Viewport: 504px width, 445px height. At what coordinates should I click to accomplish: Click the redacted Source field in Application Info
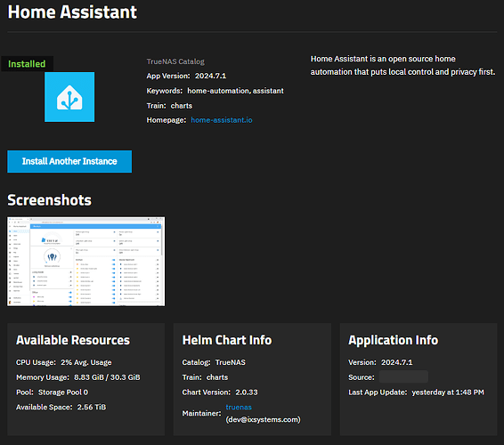click(x=403, y=376)
